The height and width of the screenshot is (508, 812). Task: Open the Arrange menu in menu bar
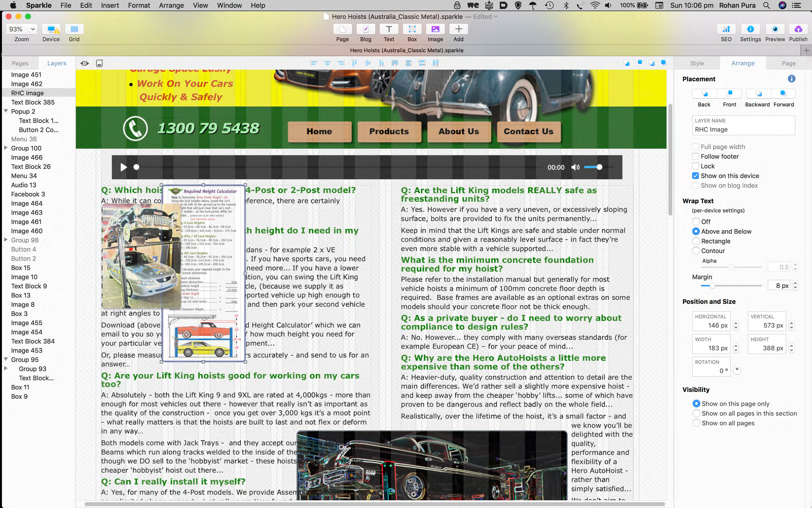coord(171,5)
